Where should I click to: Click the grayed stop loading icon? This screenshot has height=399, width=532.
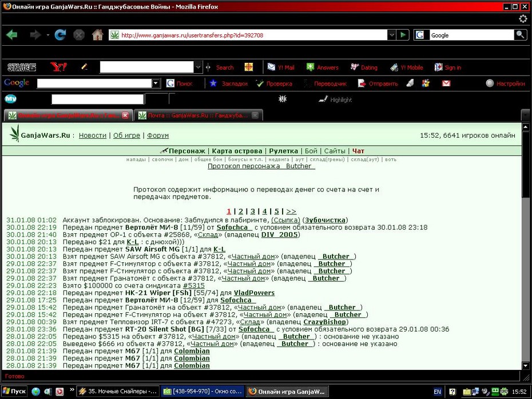[79, 35]
